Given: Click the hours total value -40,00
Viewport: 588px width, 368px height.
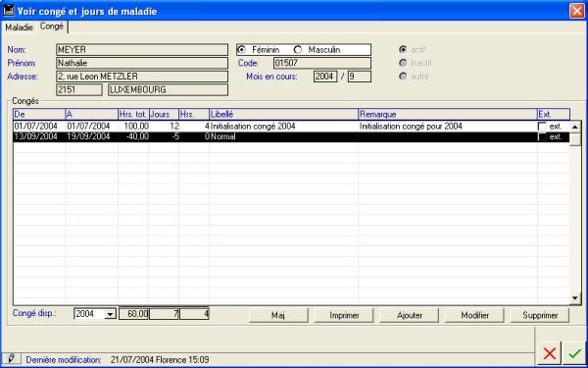Looking at the screenshot, I should click(137, 136).
